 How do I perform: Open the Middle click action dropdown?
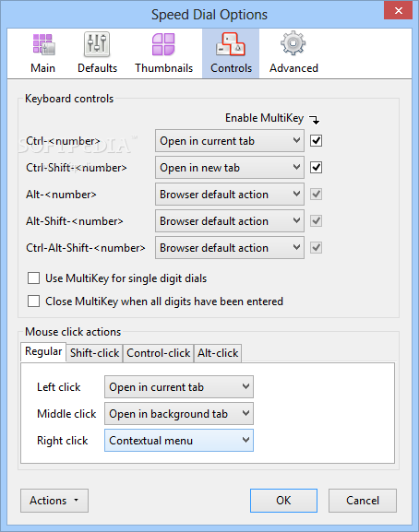[179, 414]
